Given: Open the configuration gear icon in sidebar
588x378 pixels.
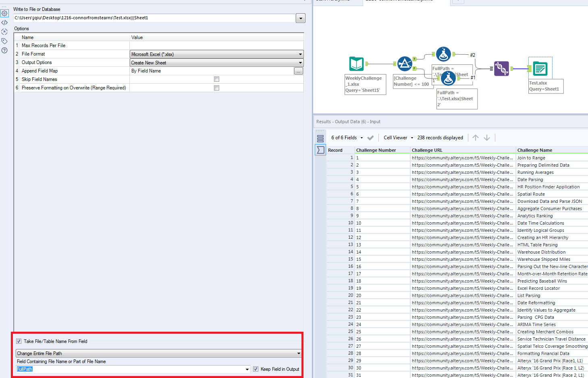Looking at the screenshot, I should 4,13.
